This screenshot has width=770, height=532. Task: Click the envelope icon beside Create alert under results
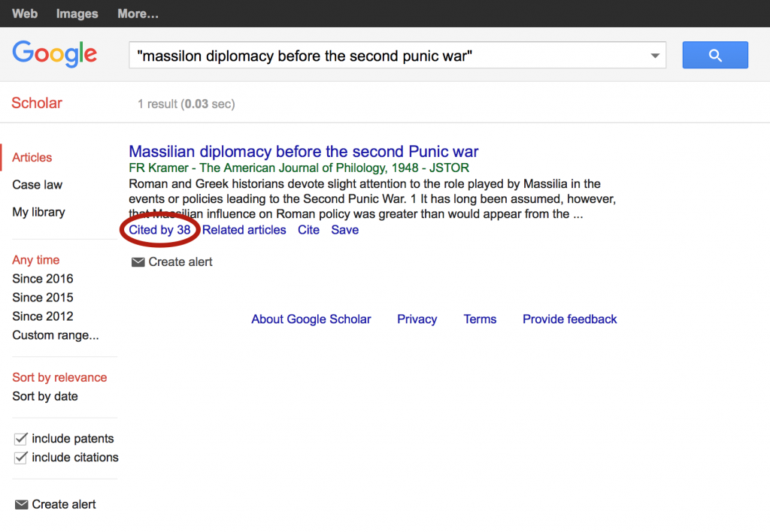pyautogui.click(x=138, y=261)
